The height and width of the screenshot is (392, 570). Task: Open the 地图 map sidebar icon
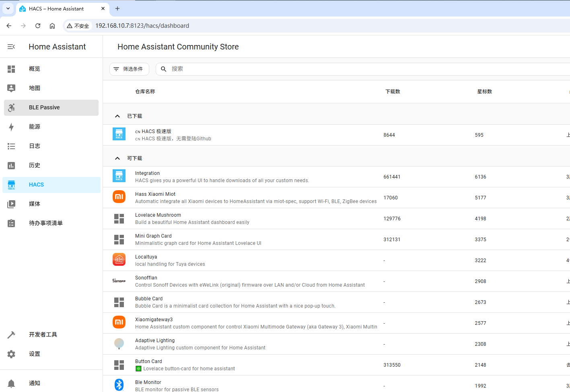point(11,88)
